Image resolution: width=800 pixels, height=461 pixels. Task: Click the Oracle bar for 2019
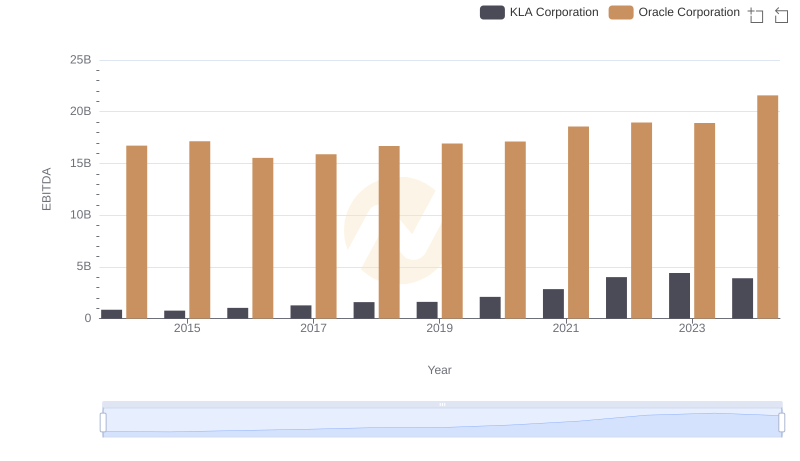(x=452, y=231)
